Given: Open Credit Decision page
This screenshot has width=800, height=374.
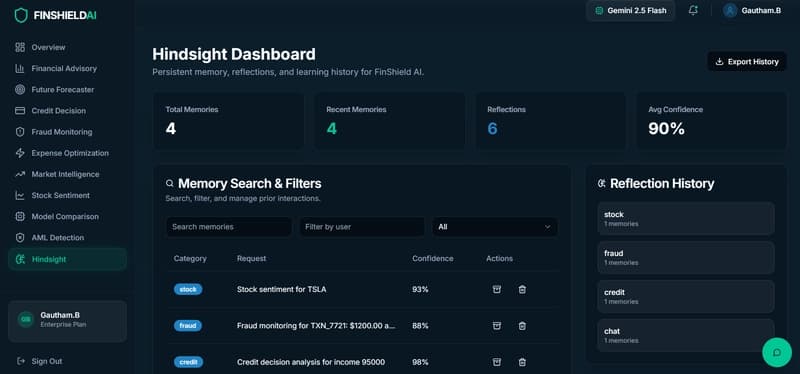Looking at the screenshot, I should [x=59, y=111].
